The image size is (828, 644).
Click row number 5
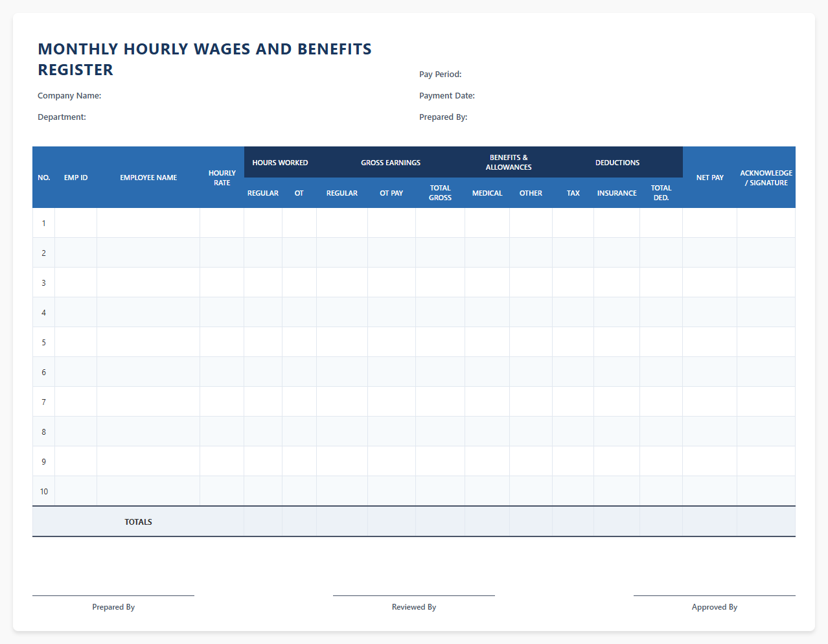coord(44,342)
